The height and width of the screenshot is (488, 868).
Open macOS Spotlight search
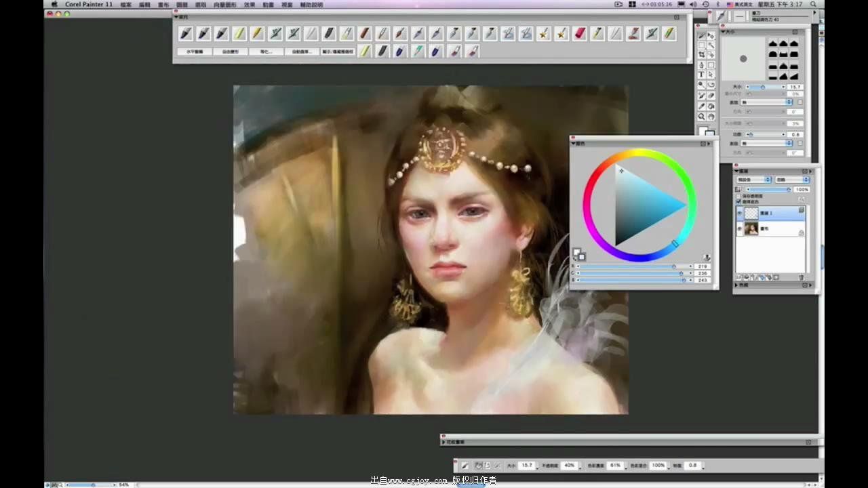[813, 4]
